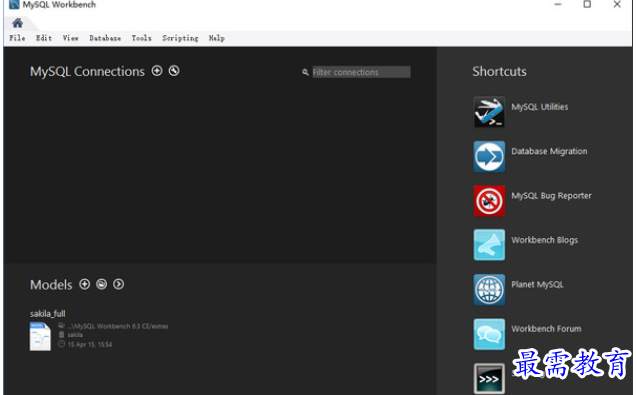Image resolution: width=637 pixels, height=395 pixels.
Task: Open the Models more-options arrow icon
Action: tap(119, 284)
